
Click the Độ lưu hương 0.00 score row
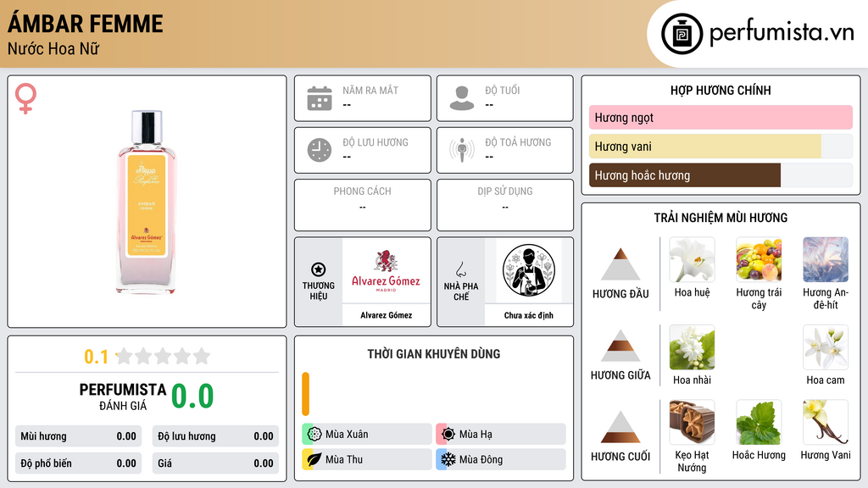pos(215,436)
